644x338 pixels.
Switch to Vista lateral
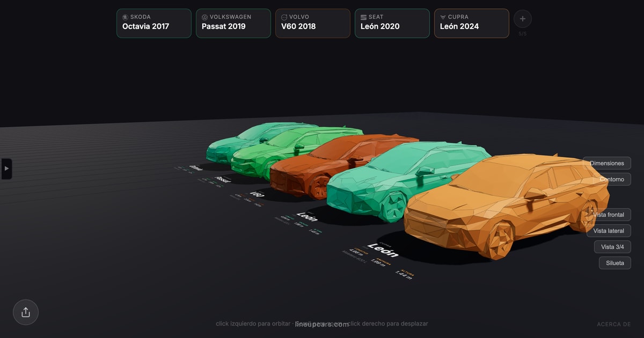click(609, 231)
